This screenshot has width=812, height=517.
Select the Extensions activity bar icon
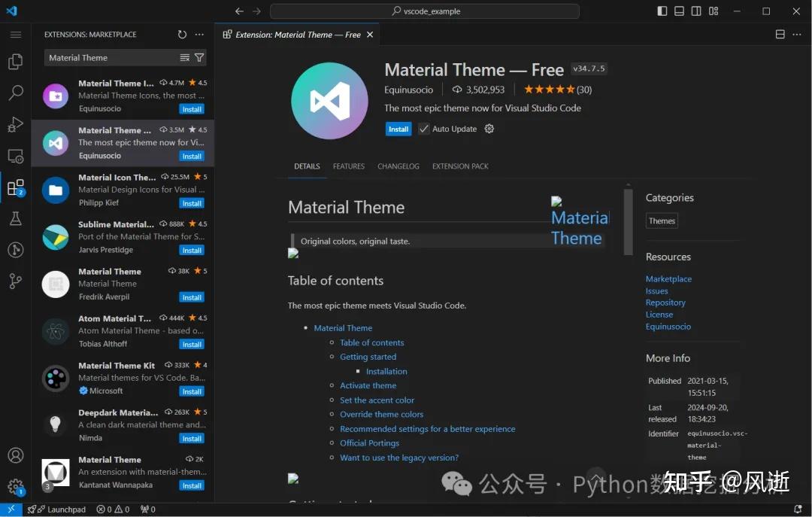[x=16, y=187]
